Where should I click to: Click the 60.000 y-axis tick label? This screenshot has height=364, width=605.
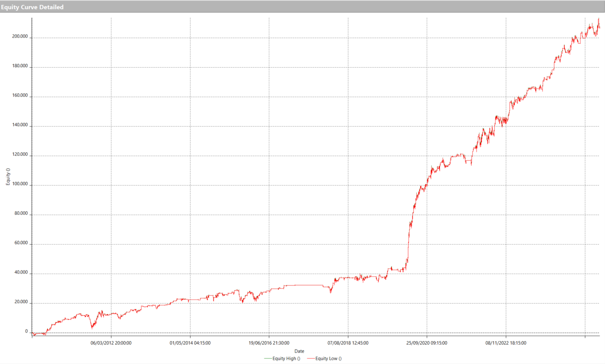[x=21, y=243]
